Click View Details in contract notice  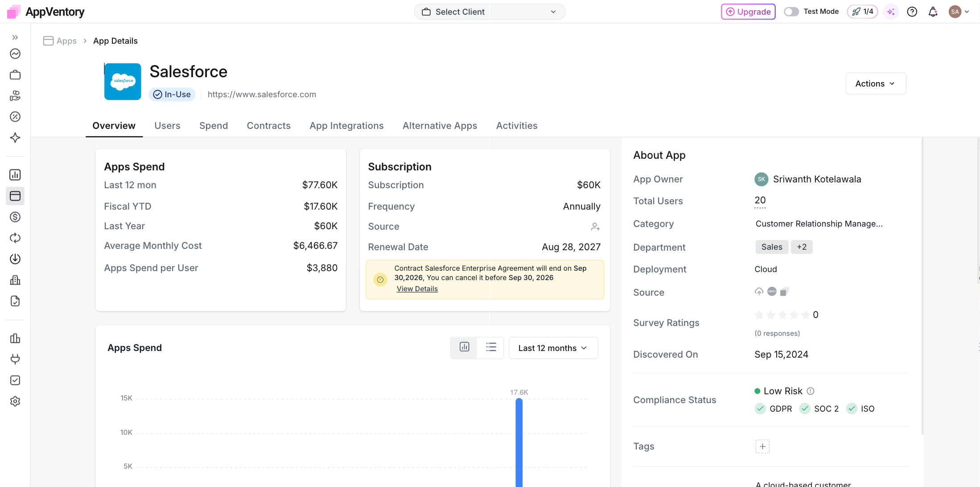417,289
